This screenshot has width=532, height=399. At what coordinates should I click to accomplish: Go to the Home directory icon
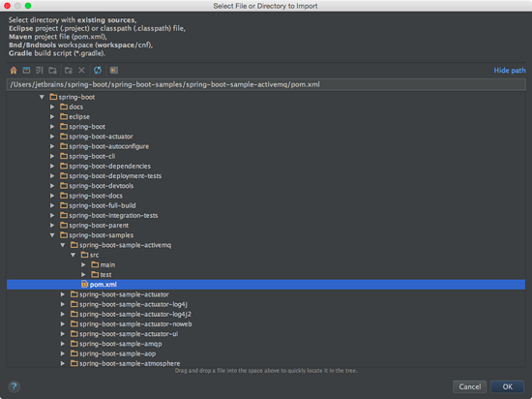[x=14, y=71]
